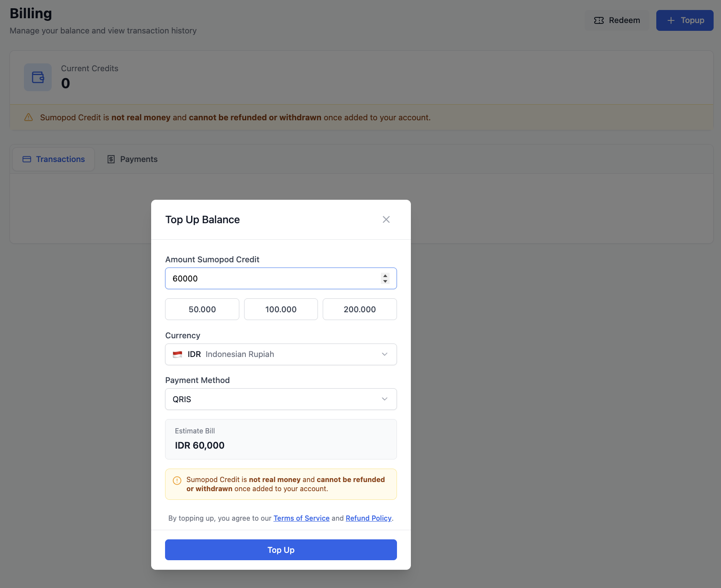
Task: Switch to the Payments tab
Action: (x=132, y=159)
